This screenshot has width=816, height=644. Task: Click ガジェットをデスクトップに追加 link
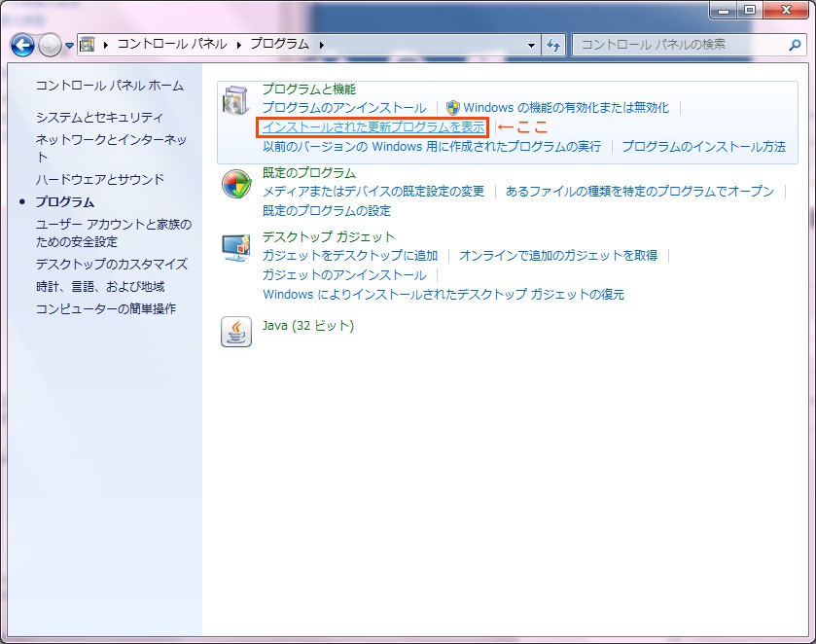pyautogui.click(x=350, y=256)
